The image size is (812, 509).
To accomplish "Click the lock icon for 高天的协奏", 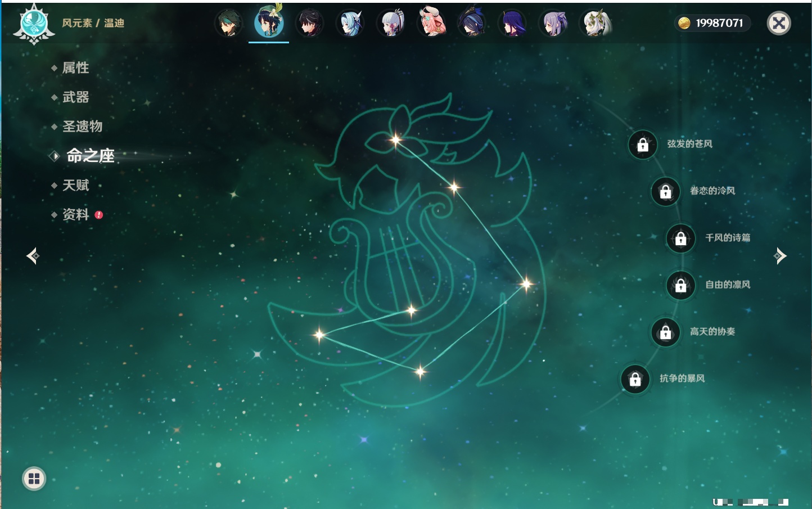I will [666, 332].
